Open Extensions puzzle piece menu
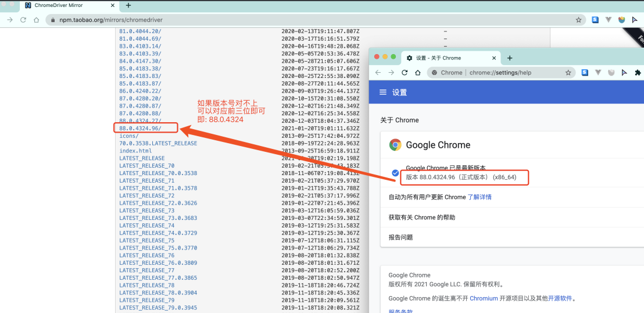This screenshot has height=313, width=644. point(638,72)
